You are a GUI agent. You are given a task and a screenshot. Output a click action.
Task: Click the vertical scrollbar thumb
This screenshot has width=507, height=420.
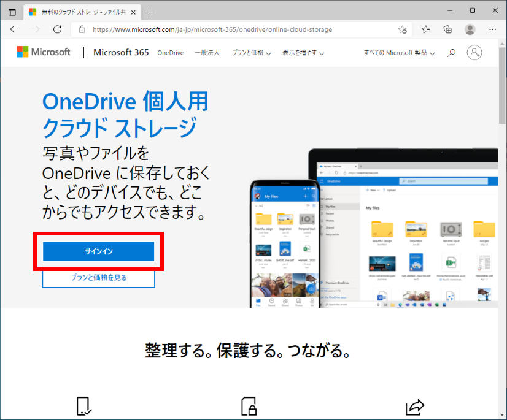point(502,86)
